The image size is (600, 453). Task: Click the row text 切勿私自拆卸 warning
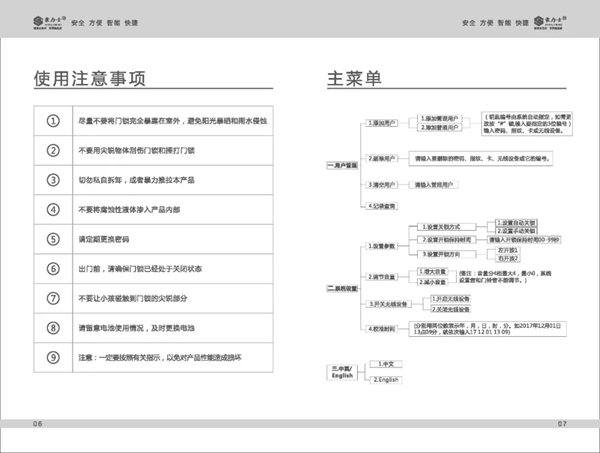(x=137, y=180)
